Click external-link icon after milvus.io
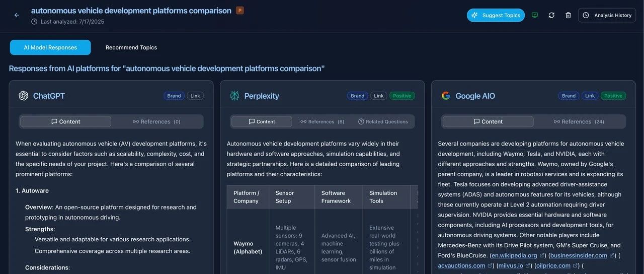Viewport: 644px width, 274px height. (528, 266)
